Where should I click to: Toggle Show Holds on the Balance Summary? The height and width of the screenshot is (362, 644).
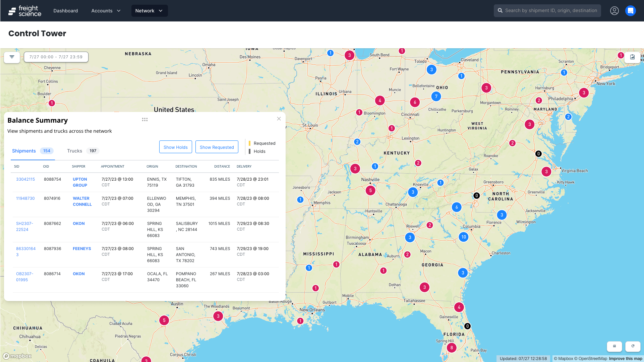[175, 147]
